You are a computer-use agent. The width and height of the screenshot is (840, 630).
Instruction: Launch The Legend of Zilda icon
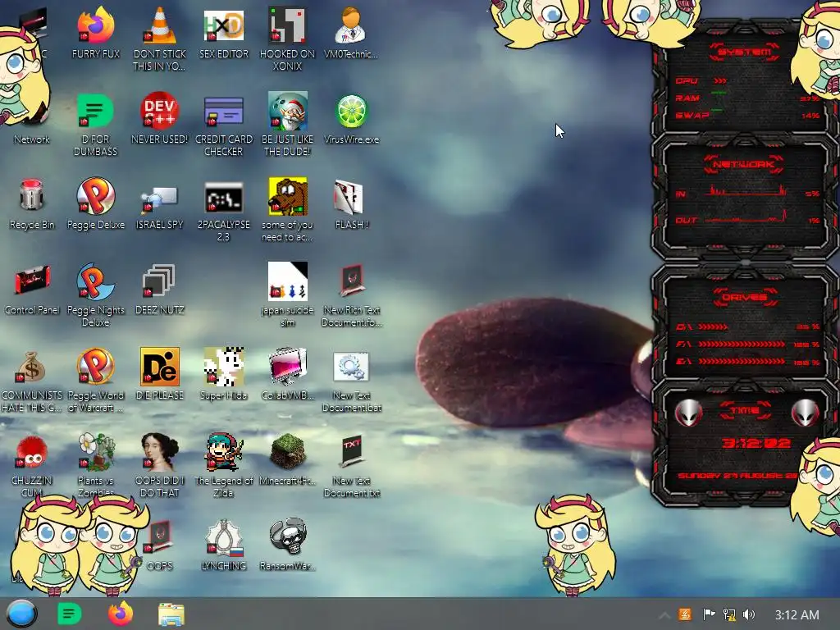click(x=224, y=452)
